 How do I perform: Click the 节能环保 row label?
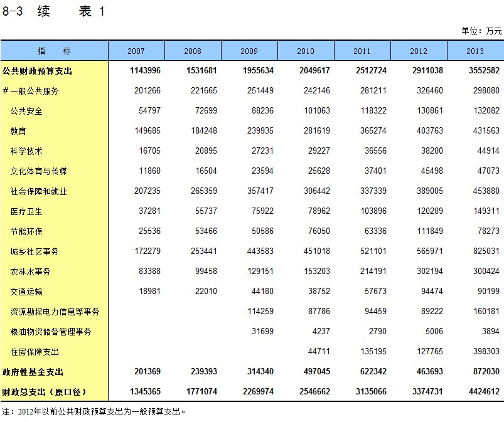pos(26,231)
